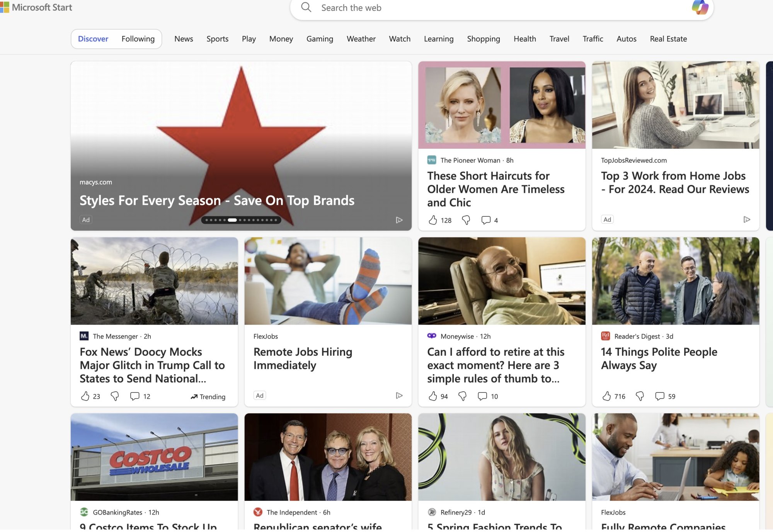The image size is (773, 532).
Task: Like the Moneywise retirement article
Action: click(x=433, y=396)
